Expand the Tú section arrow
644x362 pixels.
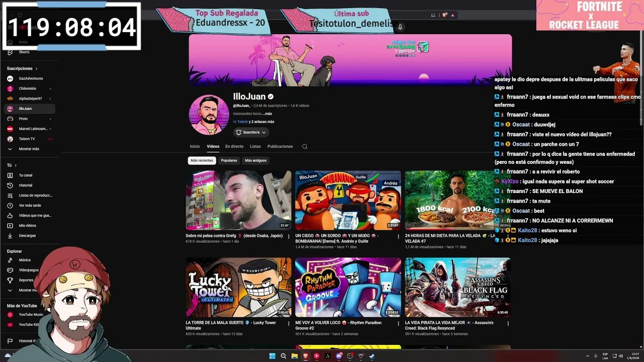pos(16,165)
